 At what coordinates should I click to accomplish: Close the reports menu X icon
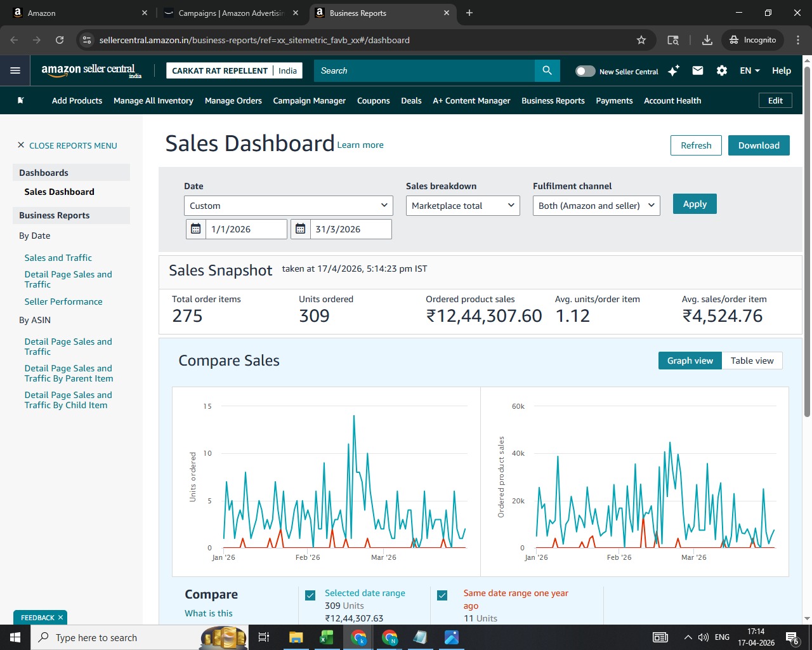coord(21,145)
